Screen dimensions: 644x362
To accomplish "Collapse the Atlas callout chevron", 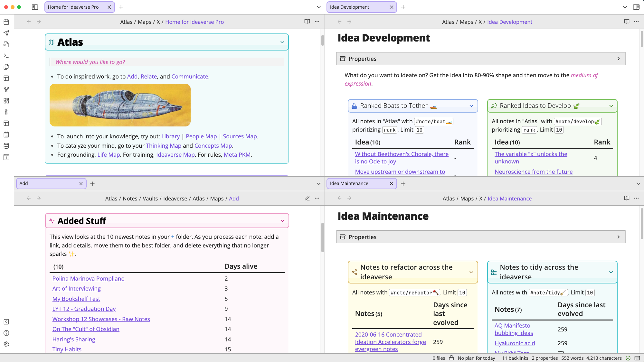I will pos(282,42).
